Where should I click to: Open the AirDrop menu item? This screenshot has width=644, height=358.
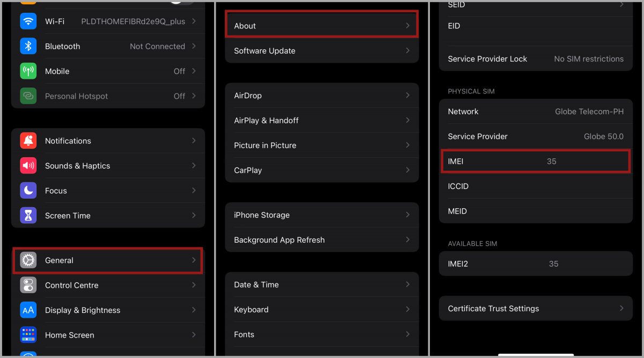click(x=321, y=96)
